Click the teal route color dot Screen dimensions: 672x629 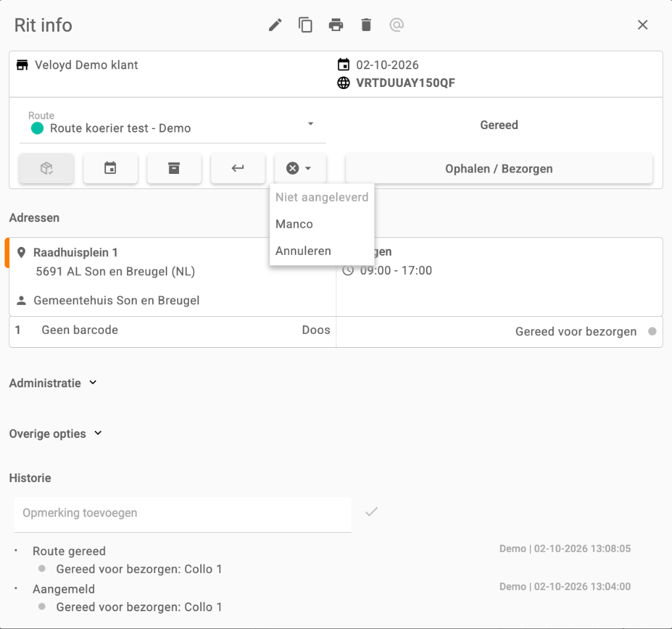[x=38, y=128]
